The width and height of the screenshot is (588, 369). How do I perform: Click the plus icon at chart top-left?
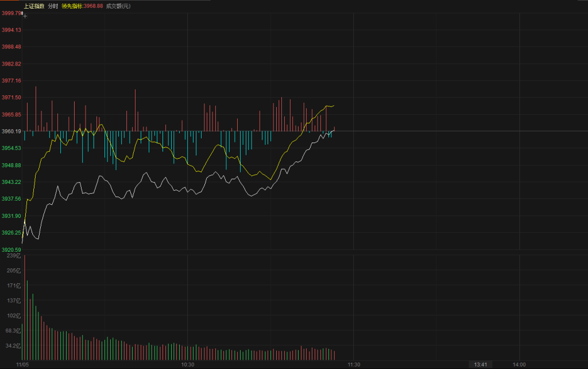(25, 17)
